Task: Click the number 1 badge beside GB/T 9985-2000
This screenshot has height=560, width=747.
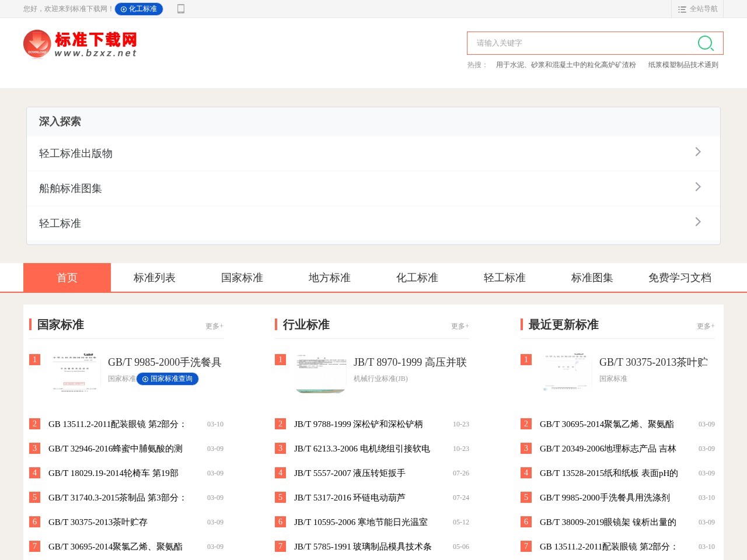Action: pyautogui.click(x=34, y=359)
